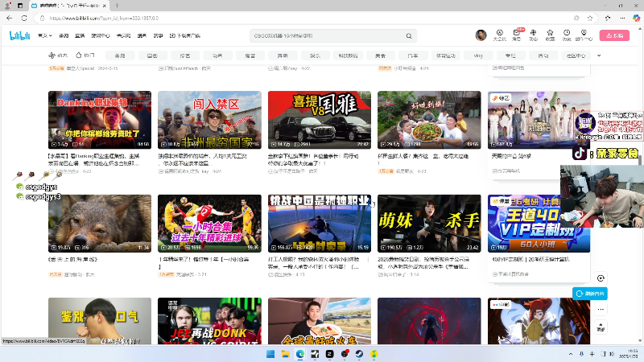Screen dimensions: 644x362
Task: Open the tab actions menu icon
Action: coord(19,6)
